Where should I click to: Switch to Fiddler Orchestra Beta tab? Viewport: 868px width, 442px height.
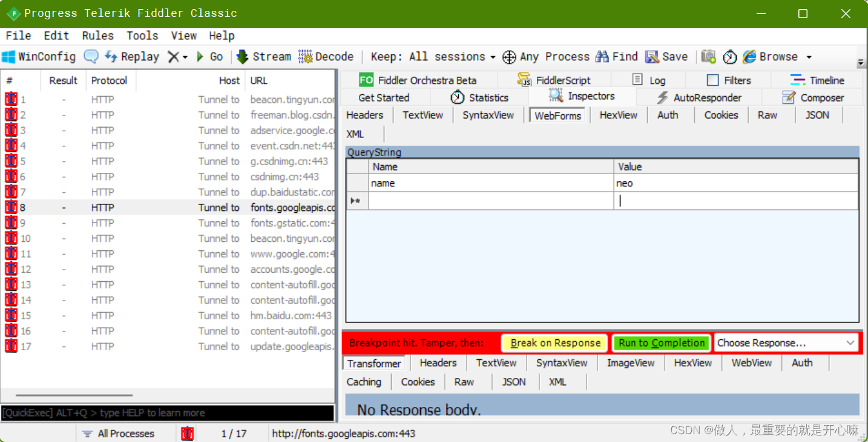[x=418, y=80]
